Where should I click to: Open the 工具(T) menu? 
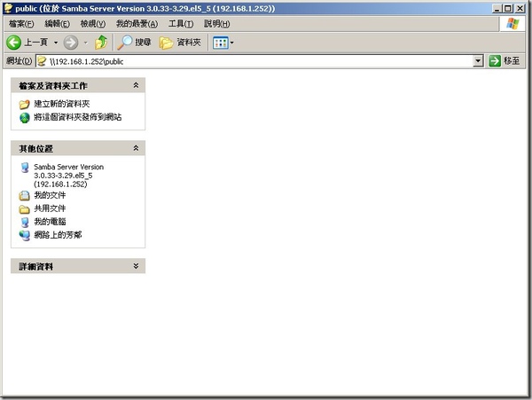click(x=181, y=24)
